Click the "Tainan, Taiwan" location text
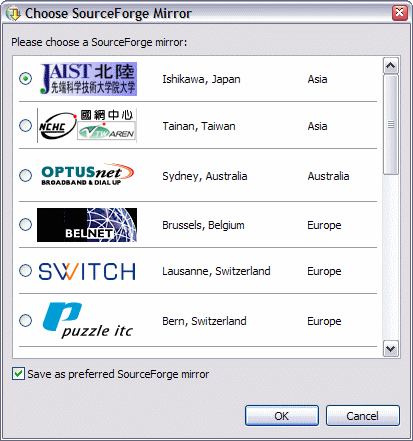413x441 pixels. (x=199, y=126)
